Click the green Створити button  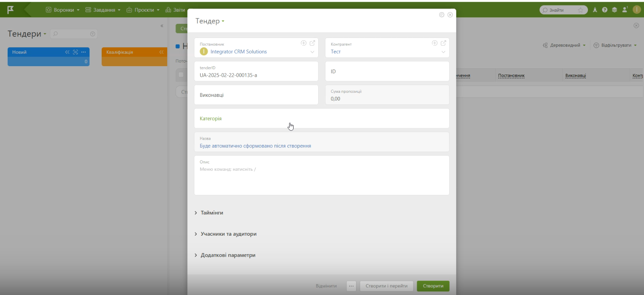[x=433, y=286]
